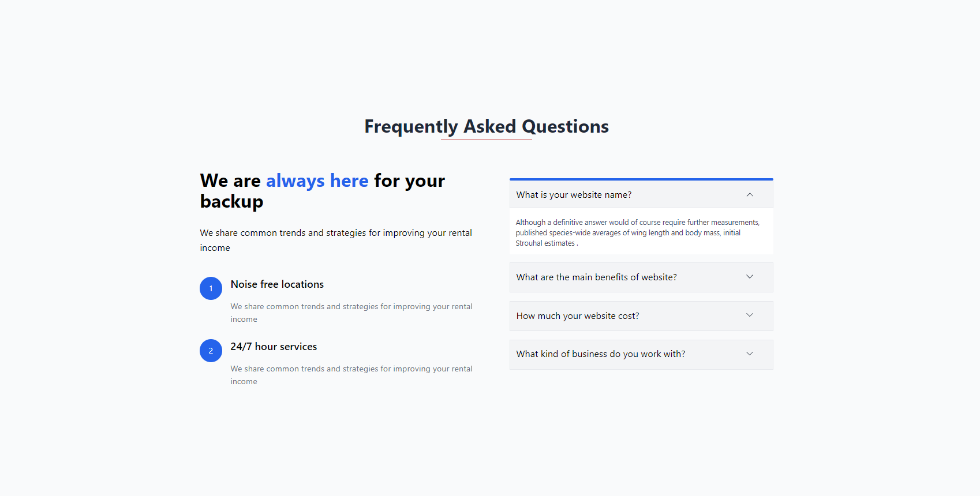Click the 'always here' highlighted blue text
Screen dimensions: 980x496
pos(317,181)
